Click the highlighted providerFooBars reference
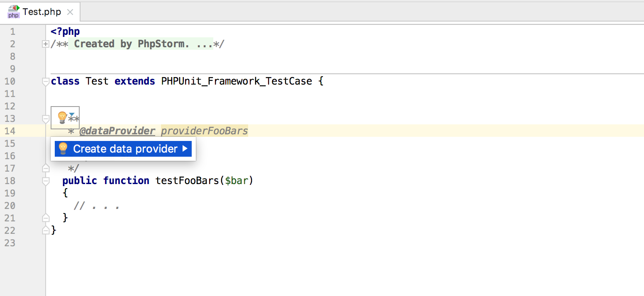Image resolution: width=644 pixels, height=296 pixels. click(x=204, y=131)
